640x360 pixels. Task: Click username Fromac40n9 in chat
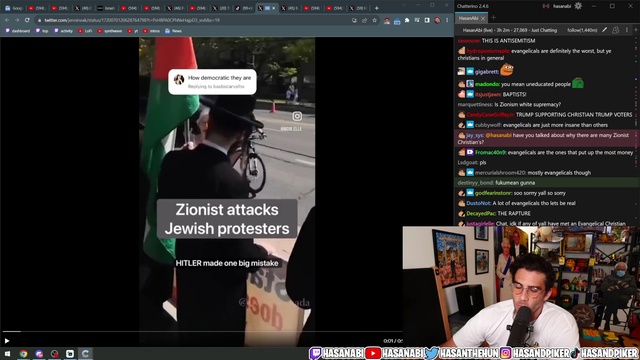490,152
